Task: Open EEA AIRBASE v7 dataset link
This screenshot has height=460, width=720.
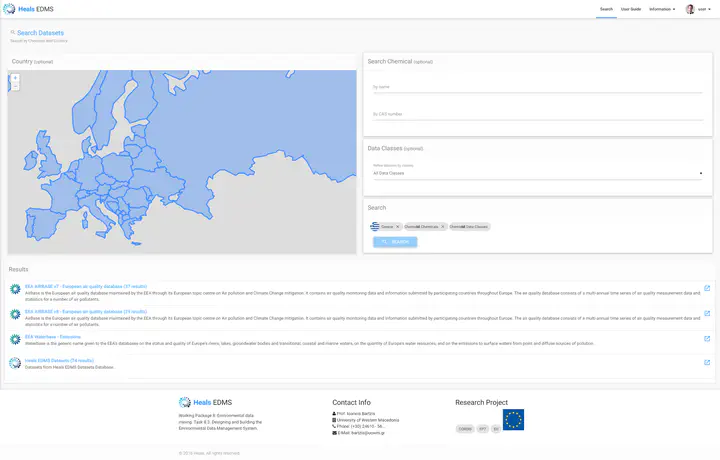Action: point(86,286)
